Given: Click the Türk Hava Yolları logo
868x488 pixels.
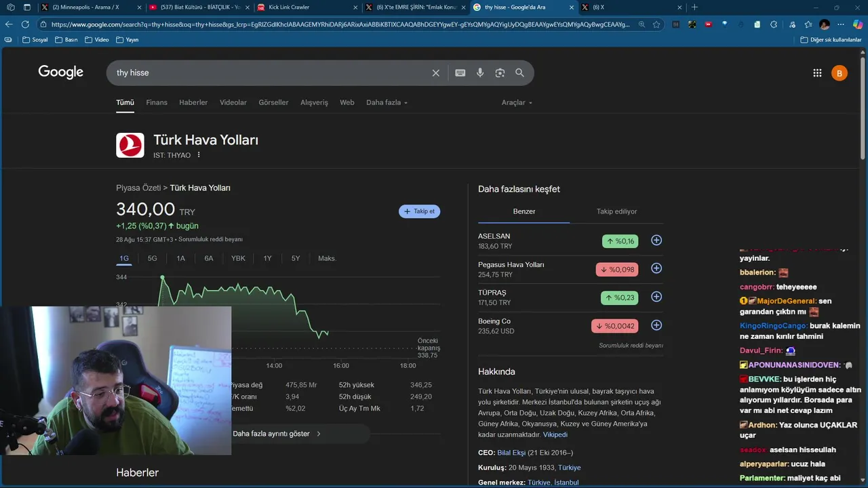Looking at the screenshot, I should (x=130, y=145).
